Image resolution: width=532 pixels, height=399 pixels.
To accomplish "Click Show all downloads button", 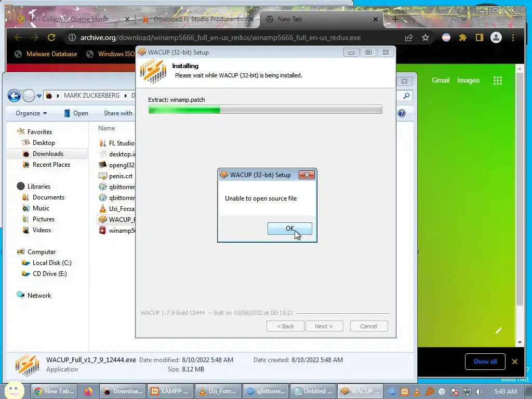I will (x=485, y=362).
